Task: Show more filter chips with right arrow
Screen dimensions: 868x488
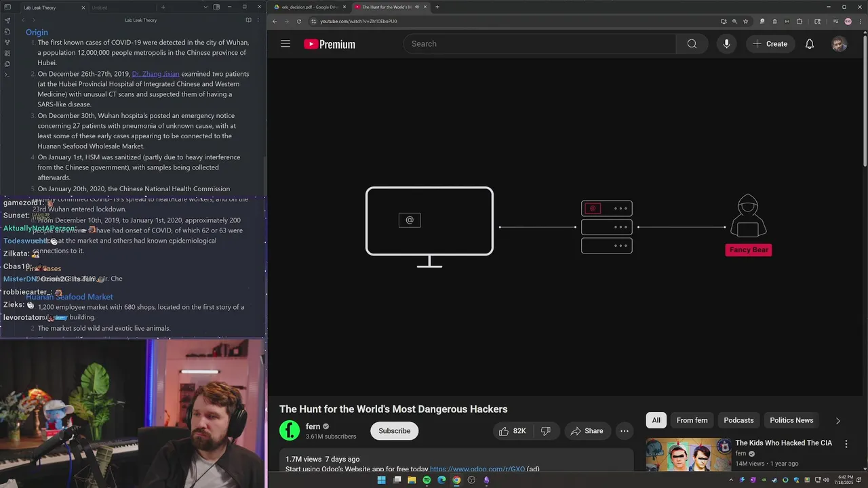Action: (x=837, y=420)
